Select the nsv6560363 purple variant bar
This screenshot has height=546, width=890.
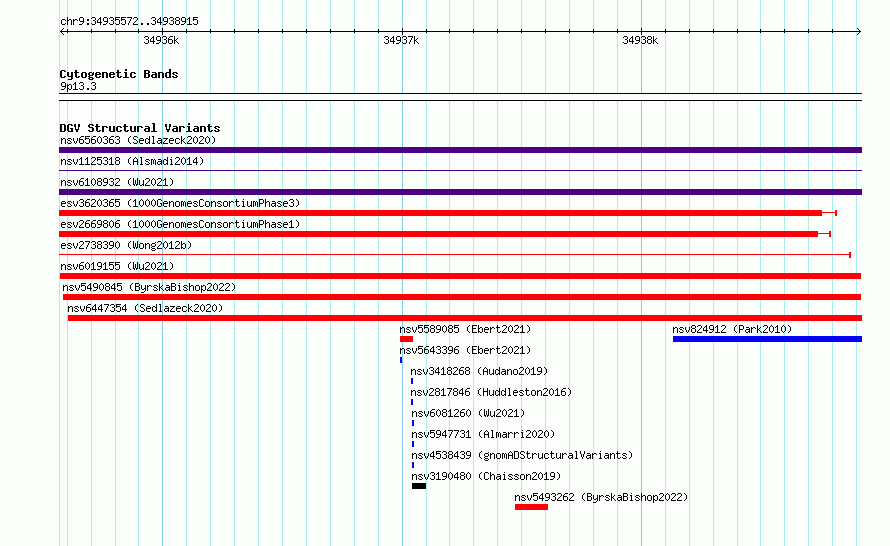(x=460, y=150)
